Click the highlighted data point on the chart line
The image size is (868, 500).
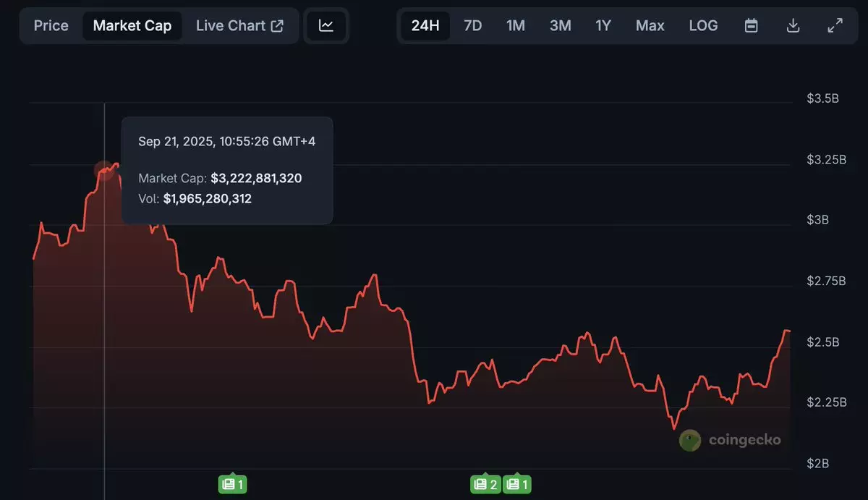point(104,171)
